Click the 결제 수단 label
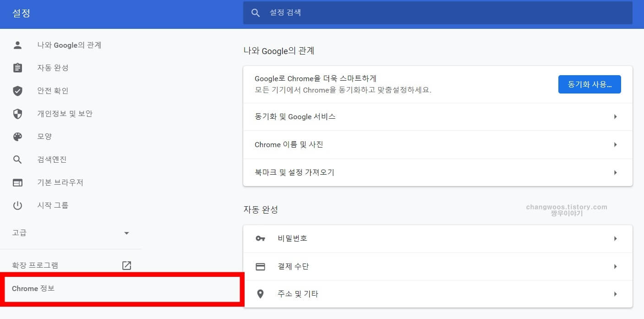Viewport: 644px width, 319px height. (x=293, y=266)
